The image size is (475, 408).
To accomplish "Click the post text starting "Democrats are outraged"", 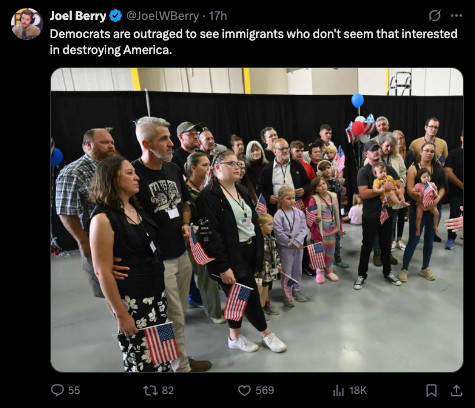I will coord(253,42).
